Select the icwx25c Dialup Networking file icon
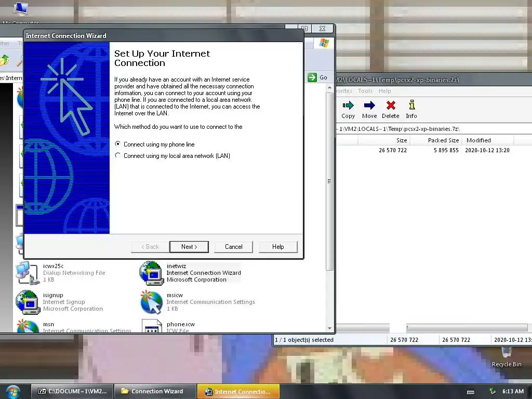Image resolution: width=532 pixels, height=399 pixels. coord(27,273)
